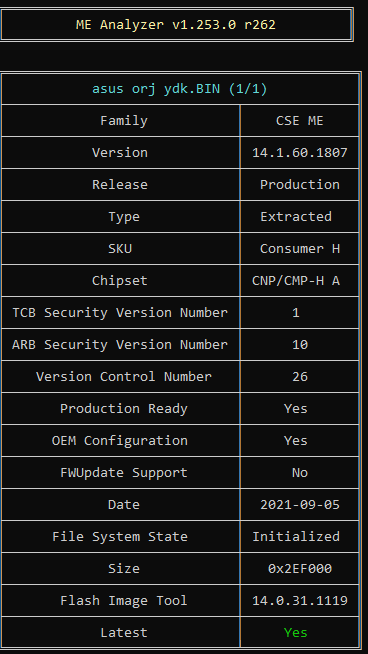
Task: Select the ARB Security Version Number value 10
Action: (300, 345)
